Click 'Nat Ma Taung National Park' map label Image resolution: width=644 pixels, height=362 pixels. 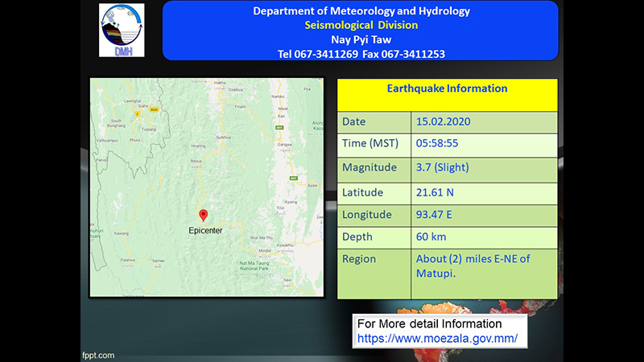click(x=254, y=265)
